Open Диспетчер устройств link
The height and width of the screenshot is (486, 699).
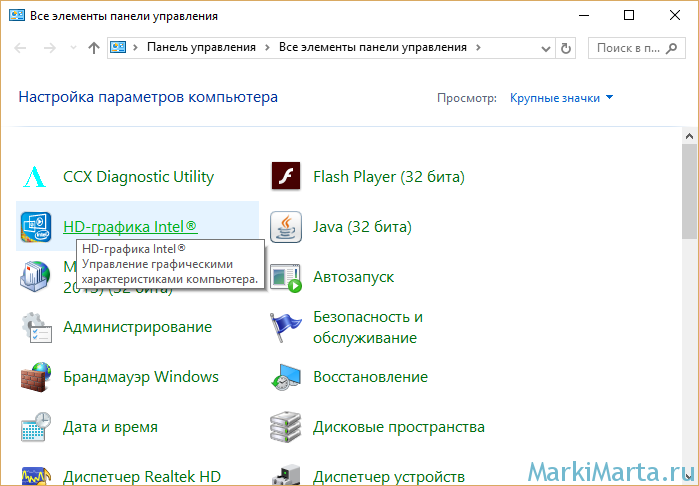(389, 476)
